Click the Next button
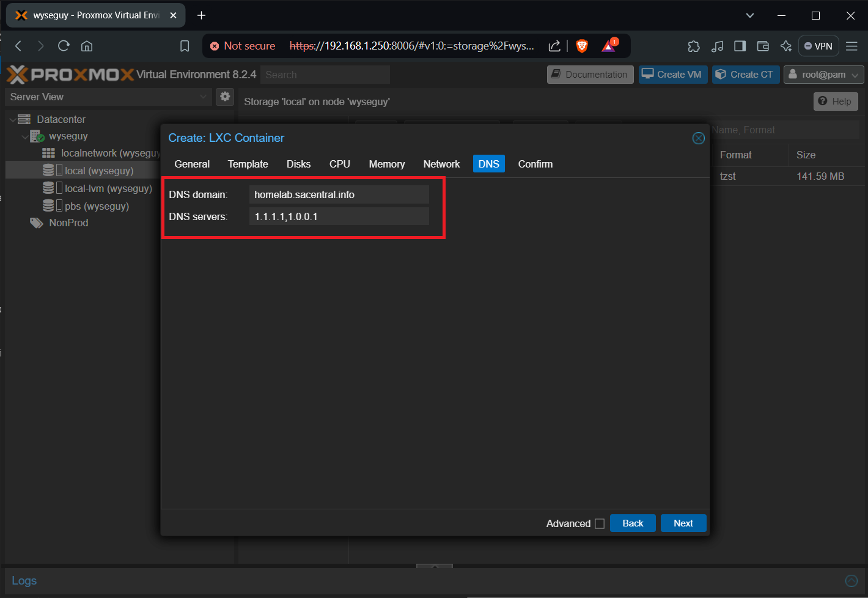This screenshot has height=598, width=868. click(683, 523)
